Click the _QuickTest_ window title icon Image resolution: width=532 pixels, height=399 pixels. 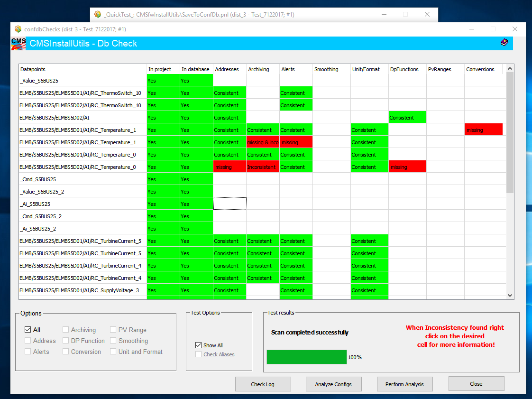[98, 14]
